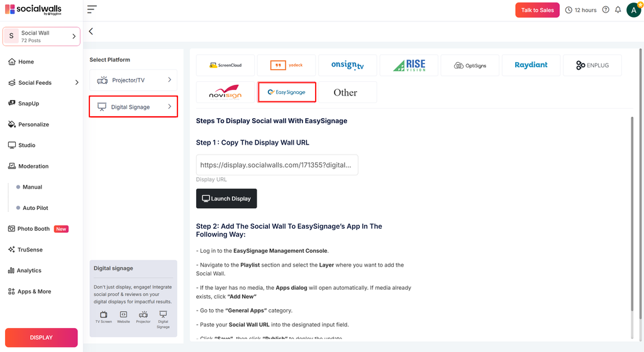Open Photo Booth in the sidebar
The image size is (644, 352).
point(33,229)
